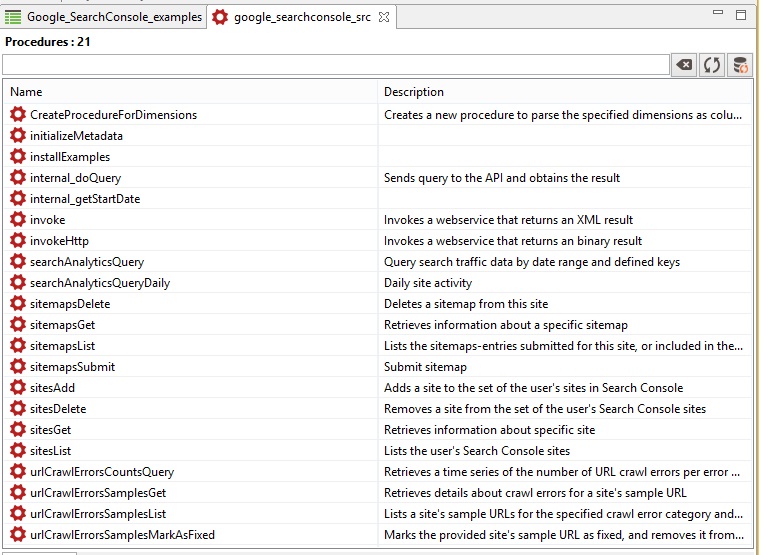Image resolution: width=761 pixels, height=555 pixels.
Task: Click the clear filter backspace icon
Action: click(684, 65)
